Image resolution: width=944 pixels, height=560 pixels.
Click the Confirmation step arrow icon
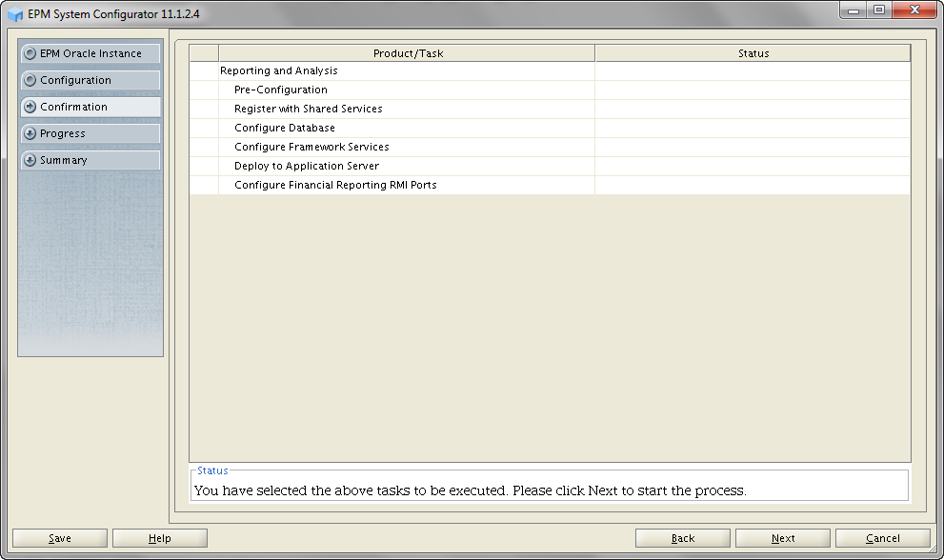click(x=30, y=107)
